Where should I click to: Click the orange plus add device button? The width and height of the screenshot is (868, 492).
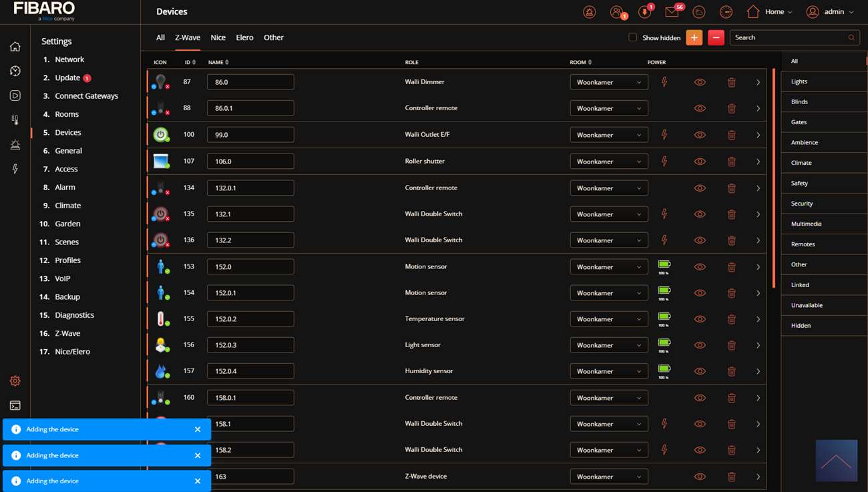coord(694,38)
